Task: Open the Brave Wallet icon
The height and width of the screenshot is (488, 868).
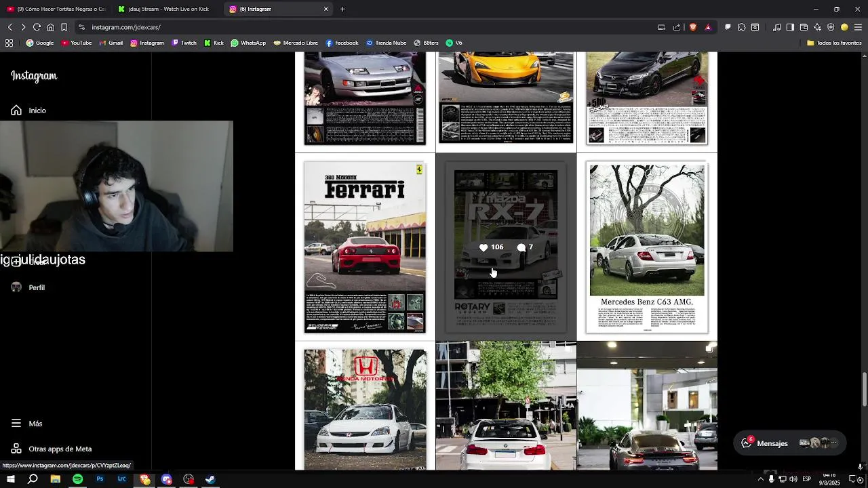Action: (804, 27)
